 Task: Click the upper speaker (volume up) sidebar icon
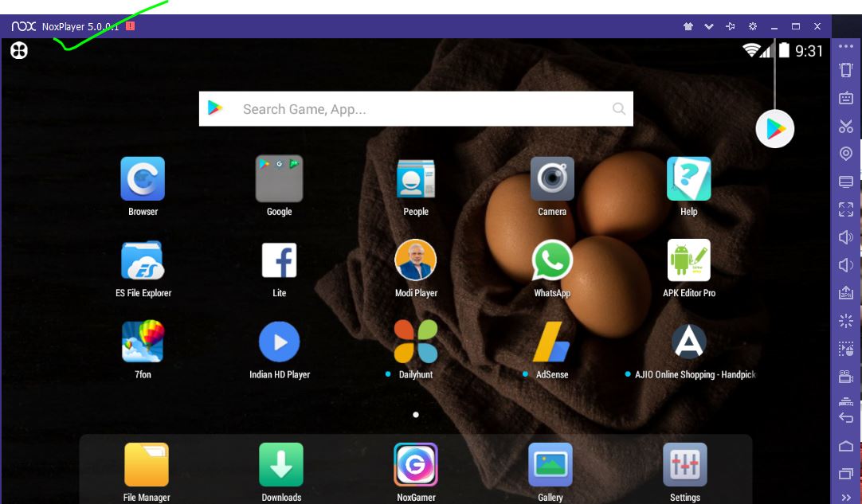click(845, 237)
